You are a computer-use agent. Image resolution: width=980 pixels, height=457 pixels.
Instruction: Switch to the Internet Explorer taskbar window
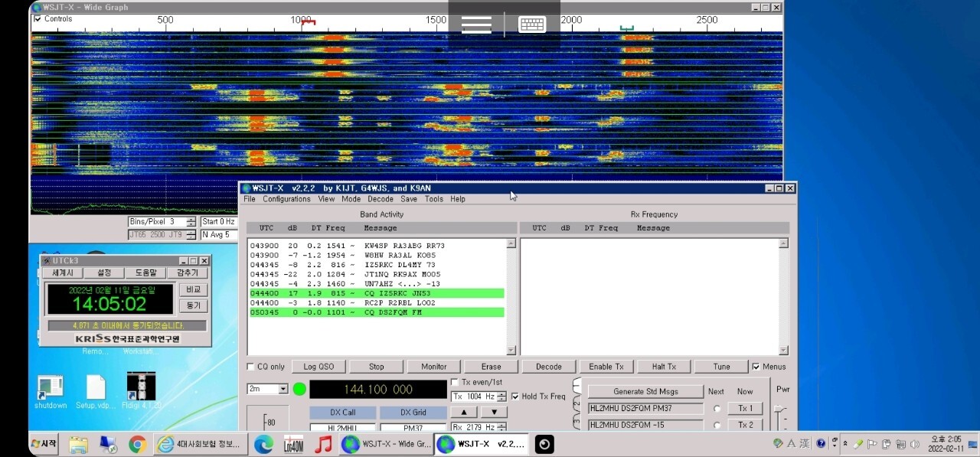click(201, 444)
